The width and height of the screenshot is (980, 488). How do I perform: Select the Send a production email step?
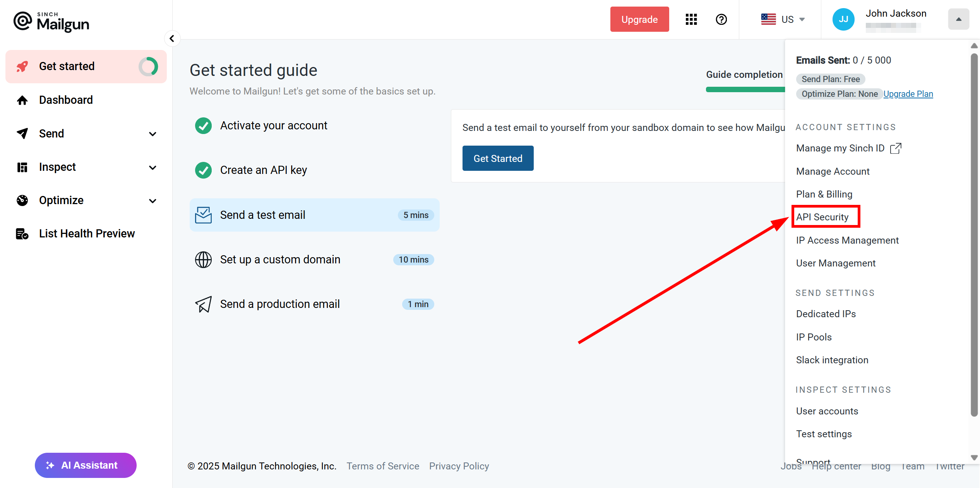click(x=314, y=304)
